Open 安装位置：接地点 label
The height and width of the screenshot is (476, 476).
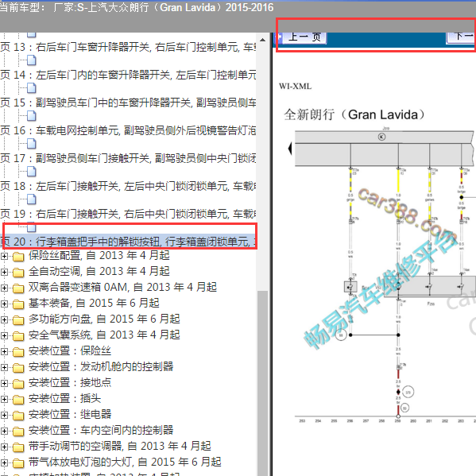[70, 382]
